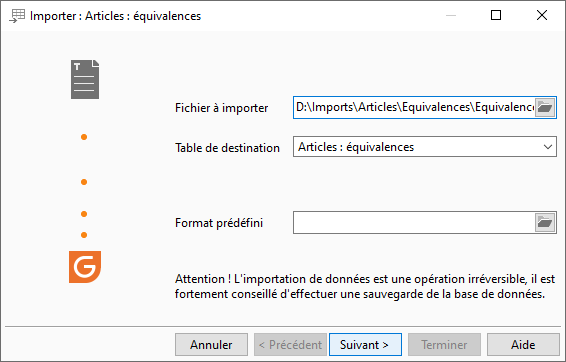
Task: Maximize the Importer window
Action: 496,15
